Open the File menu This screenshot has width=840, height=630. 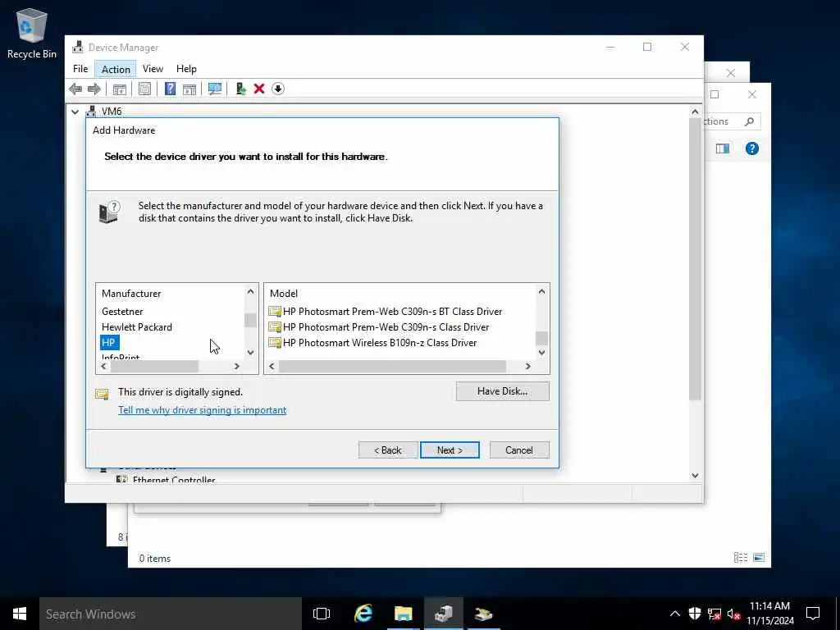[80, 69]
